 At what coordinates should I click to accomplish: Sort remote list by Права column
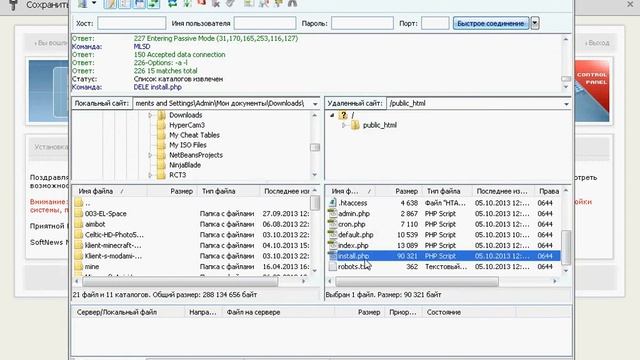pyautogui.click(x=549, y=191)
